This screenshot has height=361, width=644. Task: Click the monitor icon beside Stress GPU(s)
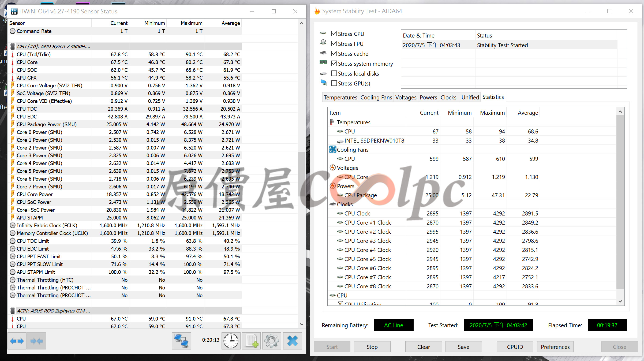pos(324,83)
